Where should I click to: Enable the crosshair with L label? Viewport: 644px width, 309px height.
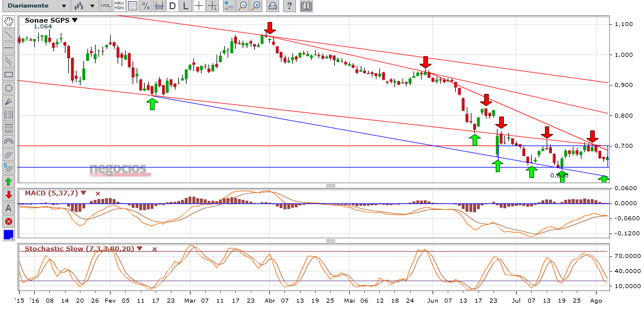[213, 6]
